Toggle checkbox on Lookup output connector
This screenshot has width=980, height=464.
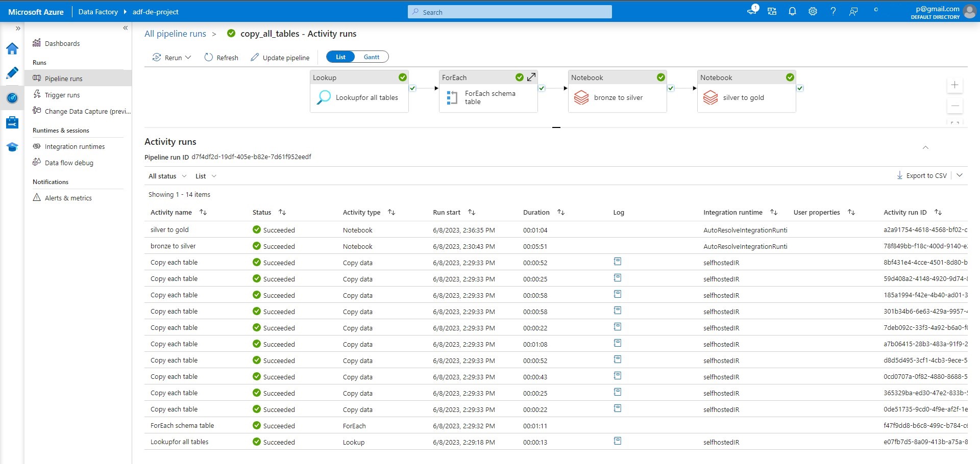point(412,88)
